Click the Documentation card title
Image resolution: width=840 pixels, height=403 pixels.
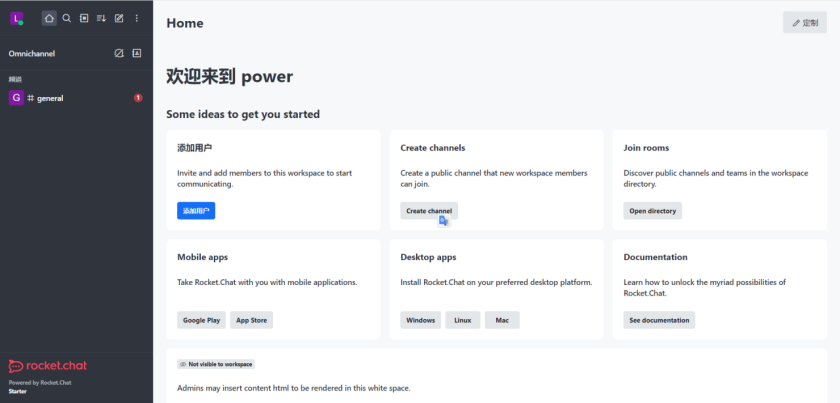655,257
